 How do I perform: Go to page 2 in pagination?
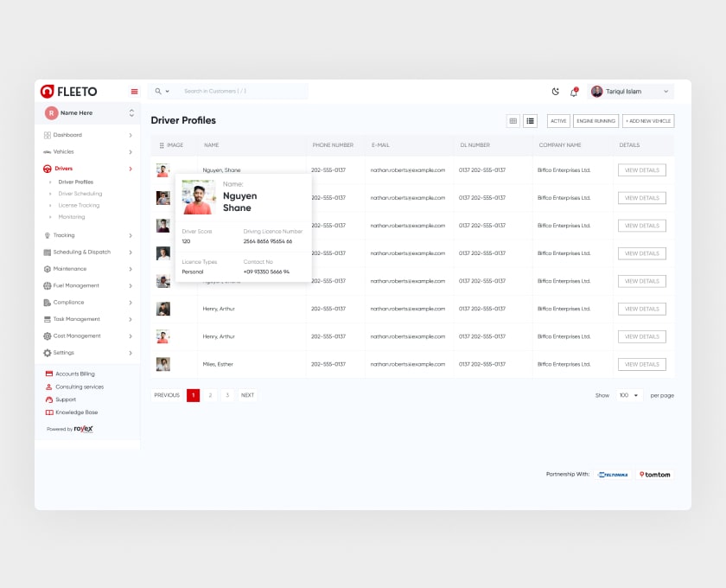(x=210, y=395)
